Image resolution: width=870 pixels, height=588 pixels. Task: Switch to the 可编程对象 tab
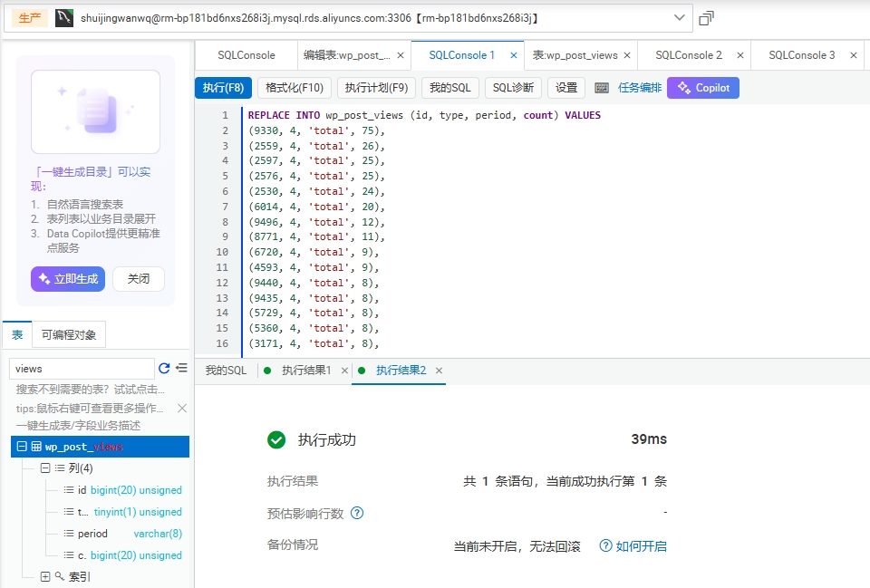coord(69,334)
